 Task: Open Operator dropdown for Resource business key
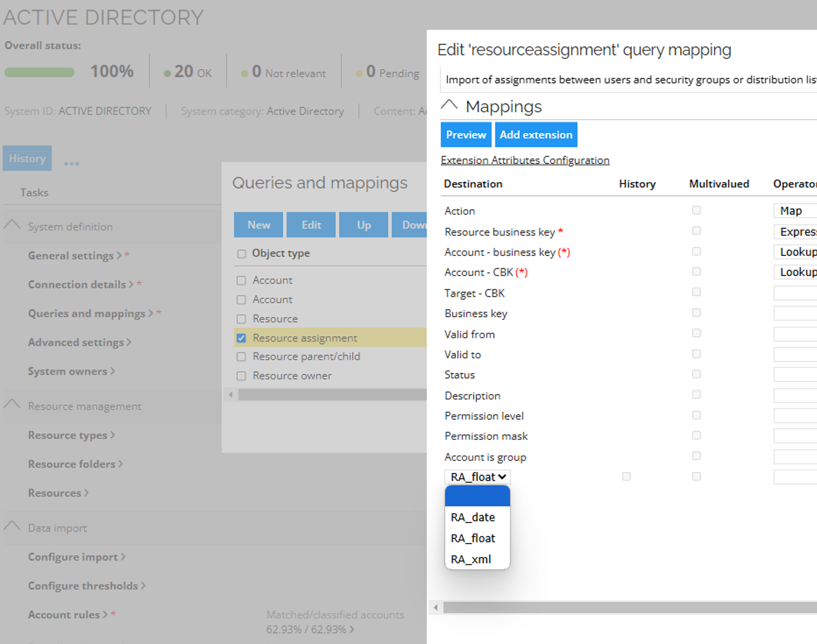tap(795, 232)
